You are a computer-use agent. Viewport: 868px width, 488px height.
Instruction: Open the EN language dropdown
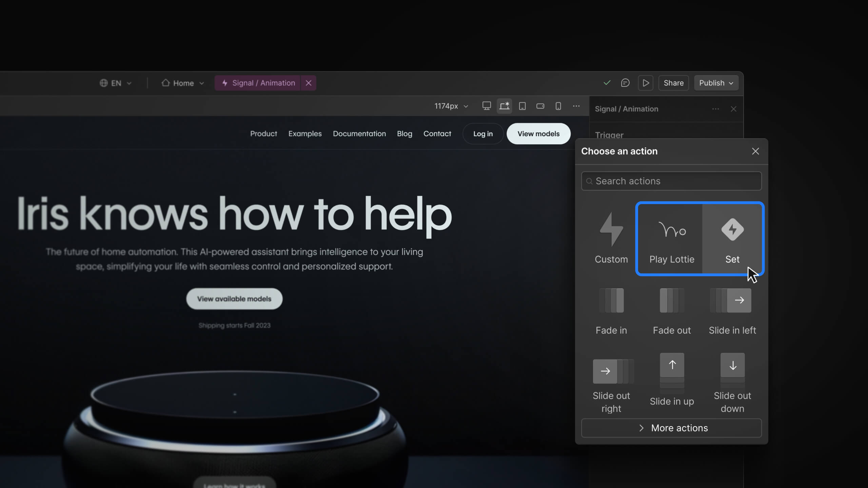click(116, 83)
